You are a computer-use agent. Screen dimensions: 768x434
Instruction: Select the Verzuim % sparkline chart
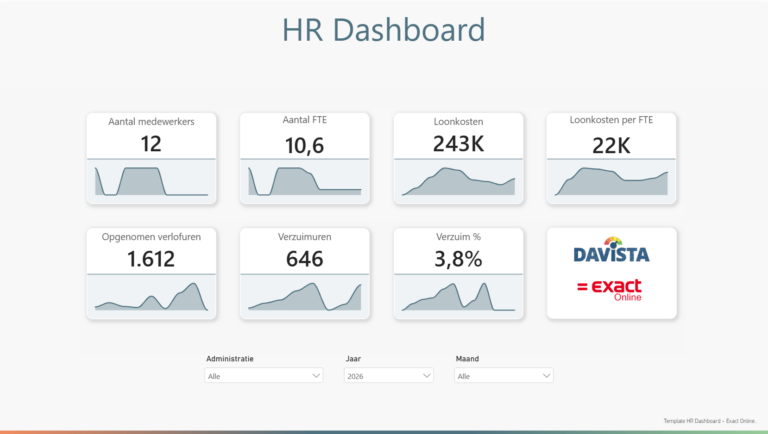point(458,296)
